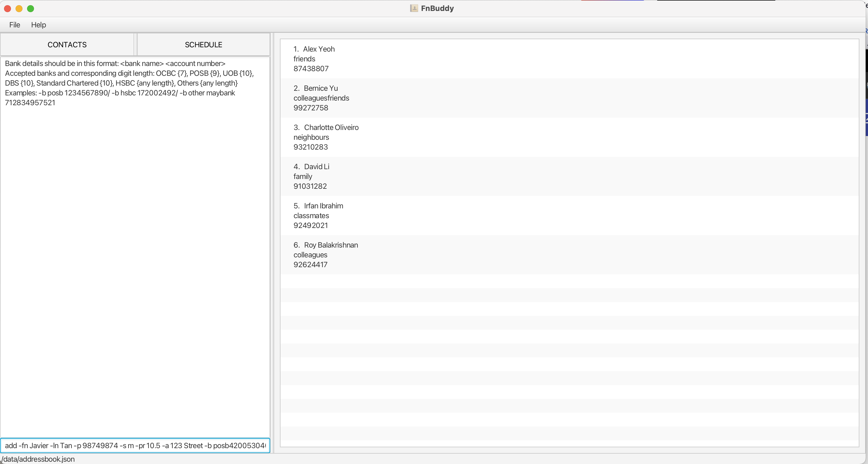The height and width of the screenshot is (464, 868).
Task: Click the command input text field
Action: click(x=135, y=446)
